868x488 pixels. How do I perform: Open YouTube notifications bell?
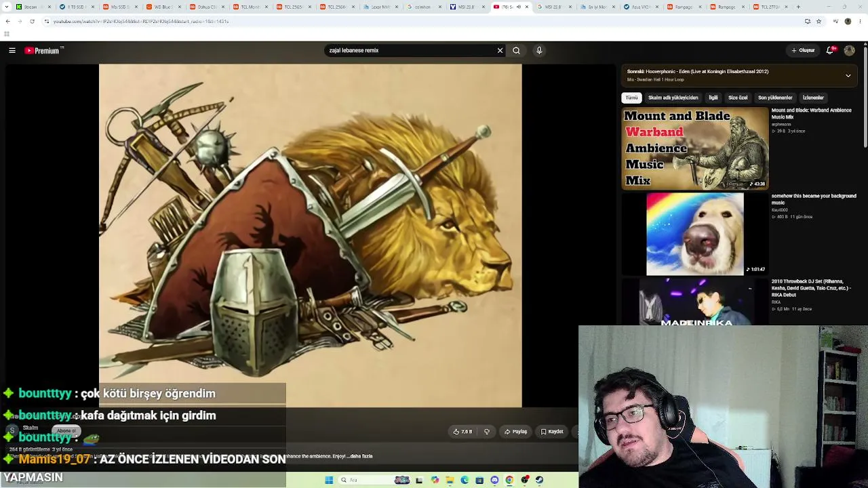(830, 50)
